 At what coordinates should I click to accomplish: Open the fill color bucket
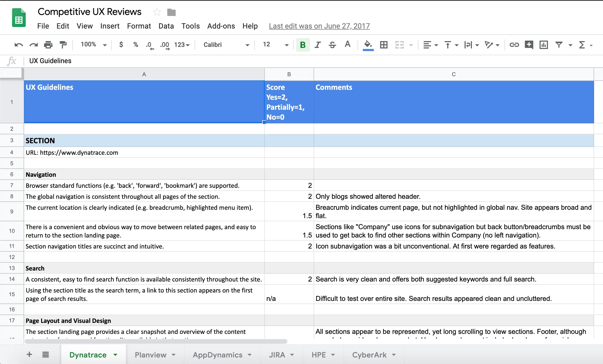coord(368,45)
